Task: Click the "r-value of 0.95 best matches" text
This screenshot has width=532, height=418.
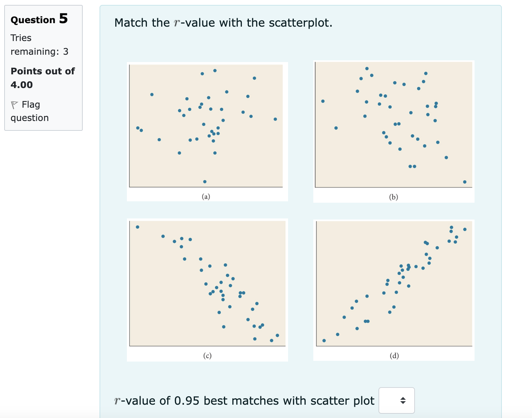Action: pos(244,400)
